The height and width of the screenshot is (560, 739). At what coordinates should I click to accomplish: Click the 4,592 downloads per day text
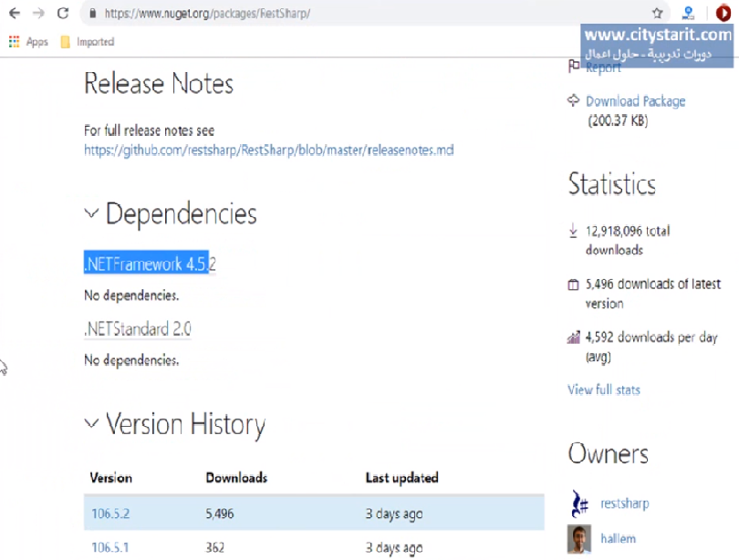[651, 347]
